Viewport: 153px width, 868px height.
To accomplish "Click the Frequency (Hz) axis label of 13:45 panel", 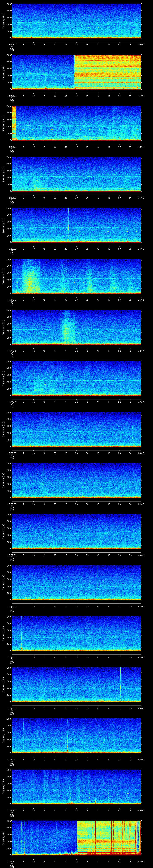I will point(4,838).
